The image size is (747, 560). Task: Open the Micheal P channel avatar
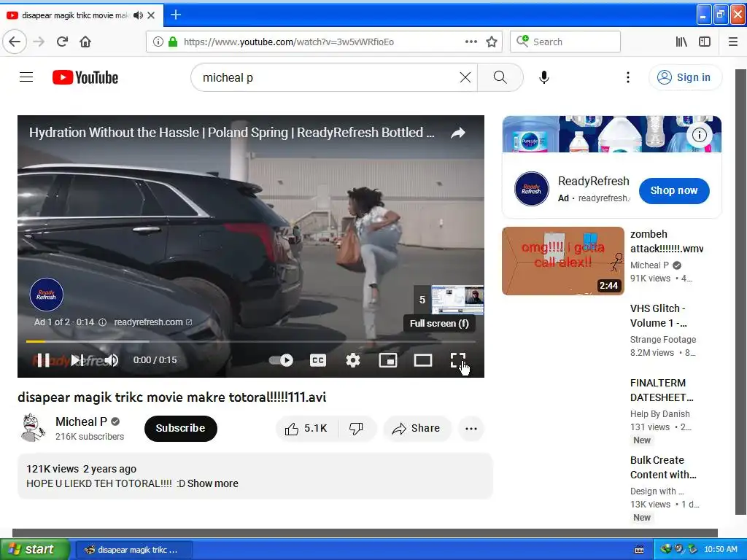tap(32, 427)
